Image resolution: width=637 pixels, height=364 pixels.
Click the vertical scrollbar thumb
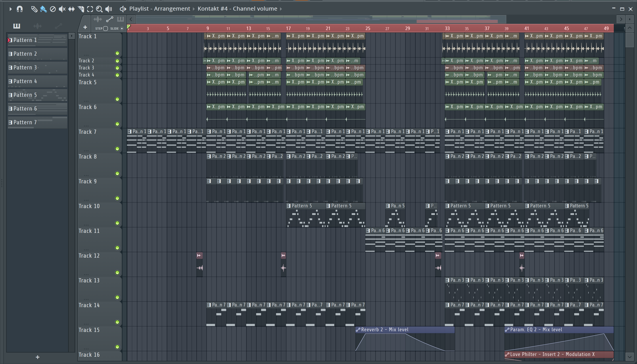pyautogui.click(x=629, y=40)
